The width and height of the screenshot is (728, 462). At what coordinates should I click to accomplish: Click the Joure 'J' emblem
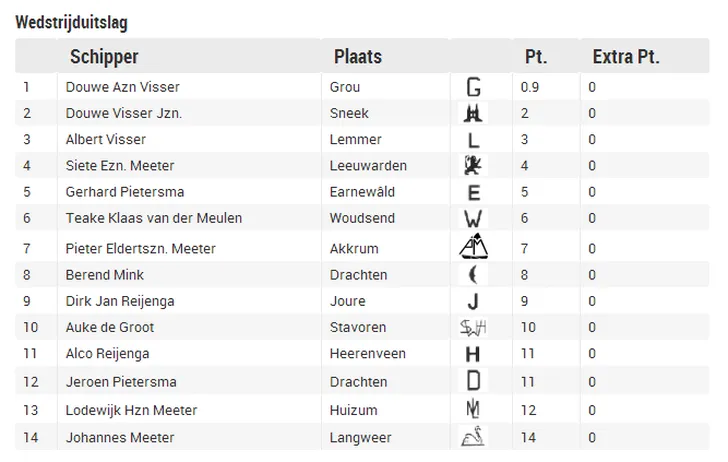coord(473,302)
